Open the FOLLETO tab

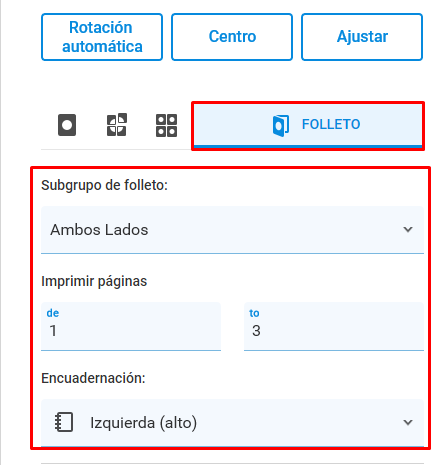click(x=308, y=125)
